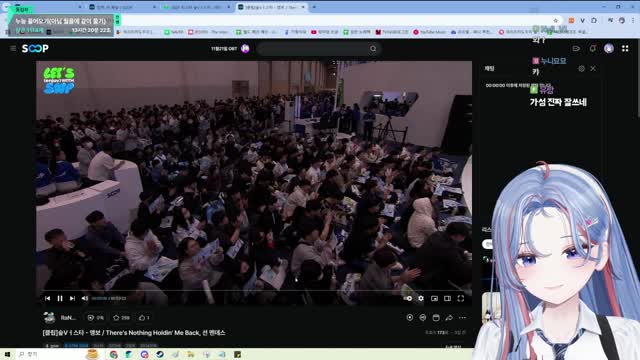The width and height of the screenshot is (640, 360).
Task: Open the YouTube Music bookmark
Action: click(429, 32)
